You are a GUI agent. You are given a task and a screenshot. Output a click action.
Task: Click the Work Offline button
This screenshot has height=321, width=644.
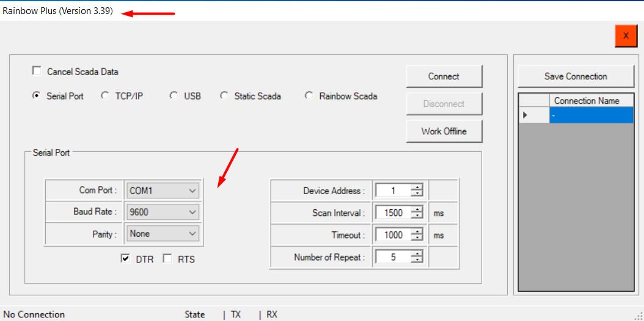tap(444, 131)
